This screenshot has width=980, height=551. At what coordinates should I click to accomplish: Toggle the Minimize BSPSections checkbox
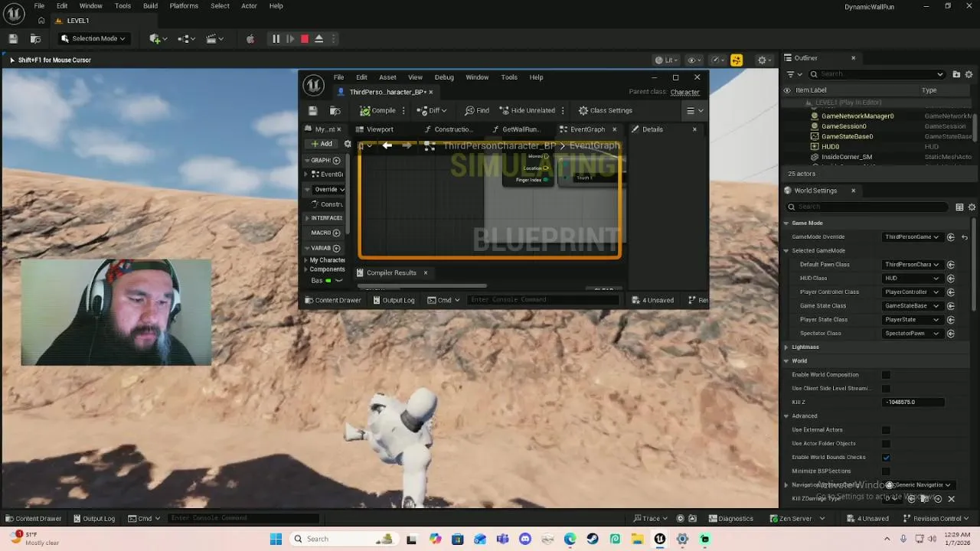(x=886, y=471)
